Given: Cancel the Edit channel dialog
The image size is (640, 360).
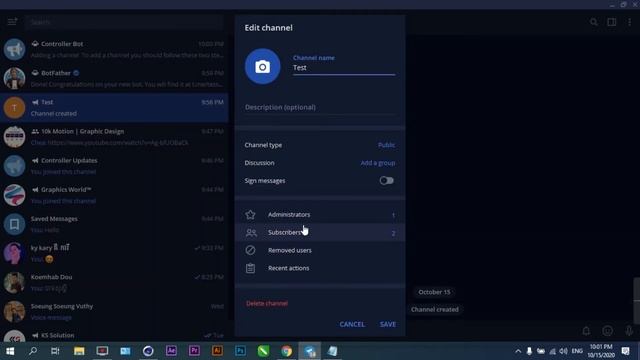Looking at the screenshot, I should pyautogui.click(x=352, y=324).
